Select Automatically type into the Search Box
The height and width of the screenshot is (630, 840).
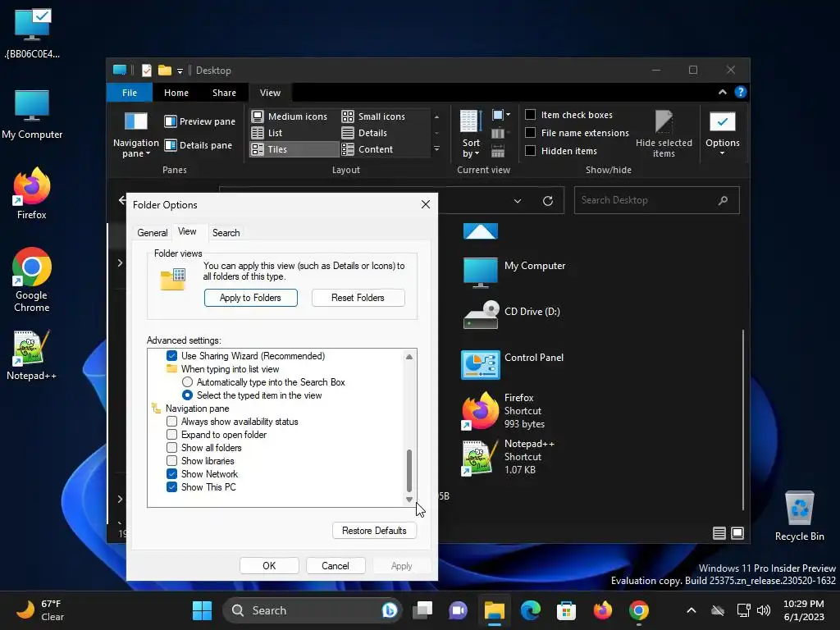[x=188, y=382]
